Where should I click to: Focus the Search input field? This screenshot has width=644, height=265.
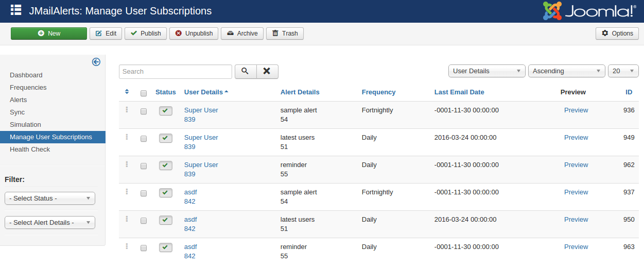pos(176,71)
